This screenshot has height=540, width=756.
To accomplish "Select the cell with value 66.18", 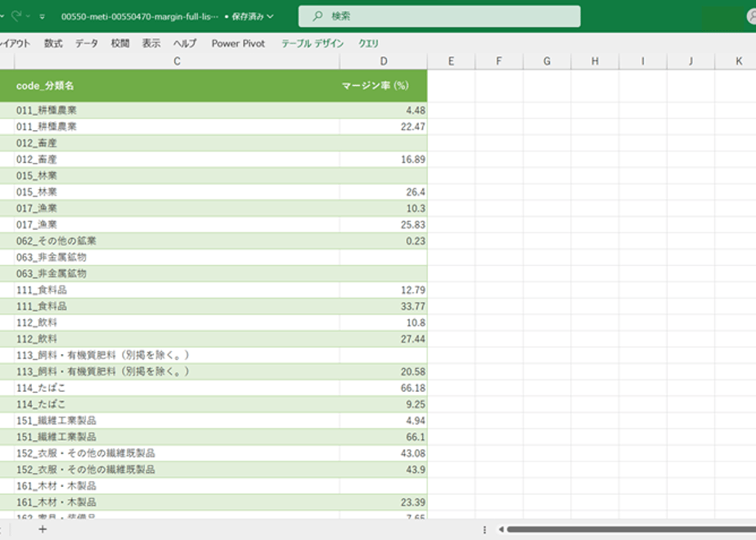I will pos(383,388).
